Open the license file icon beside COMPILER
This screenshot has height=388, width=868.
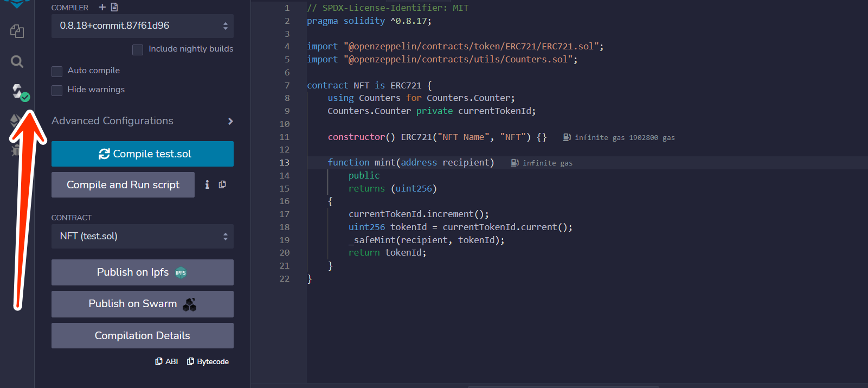pos(114,7)
